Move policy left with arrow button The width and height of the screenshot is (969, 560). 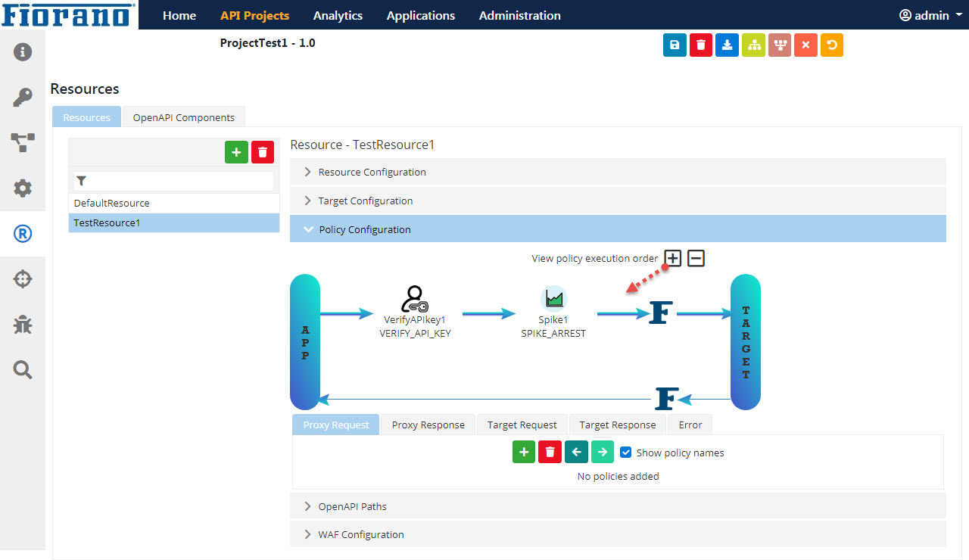(576, 452)
